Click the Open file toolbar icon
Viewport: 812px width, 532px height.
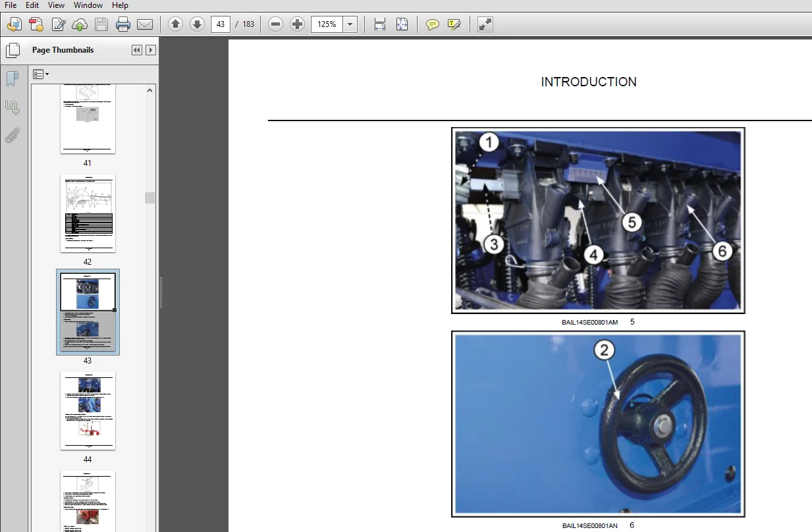(14, 25)
